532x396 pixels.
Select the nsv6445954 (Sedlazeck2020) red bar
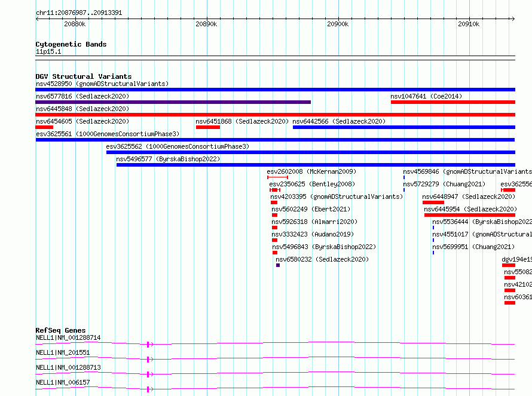pos(470,215)
